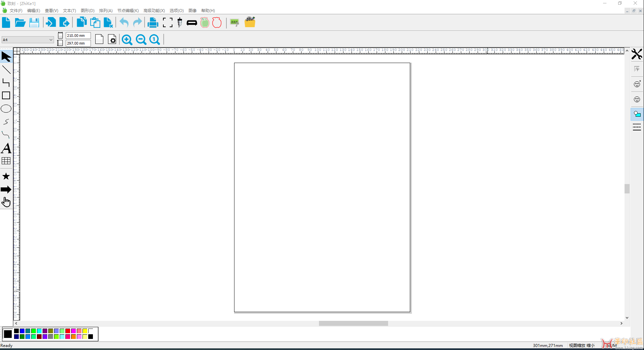Screen dimensions: 644x350
Task: Zoom in with the plus magnifier
Action: [127, 40]
